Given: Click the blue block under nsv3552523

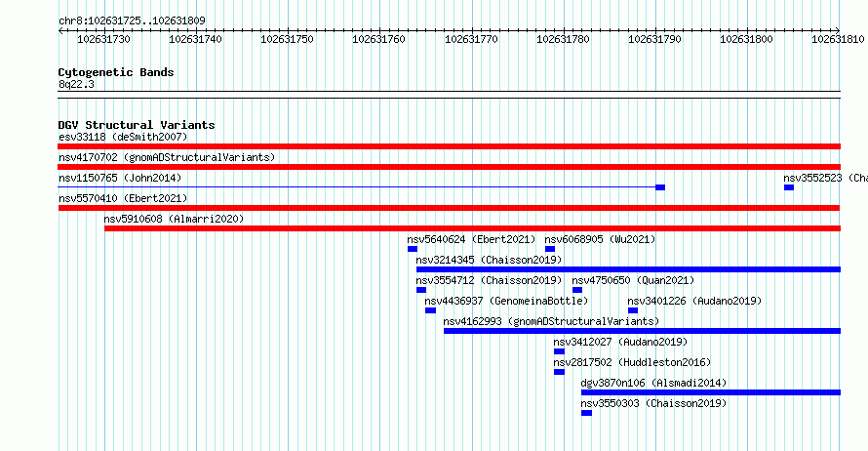Looking at the screenshot, I should point(789,187).
